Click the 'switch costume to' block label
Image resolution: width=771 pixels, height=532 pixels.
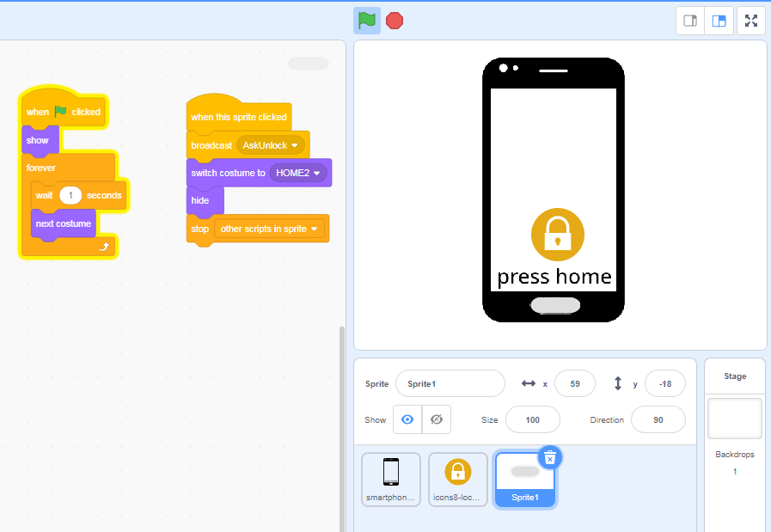point(228,173)
